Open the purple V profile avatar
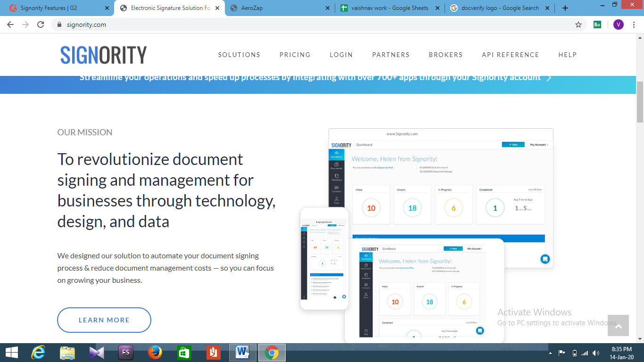Screen dimensions: 644x362 click(x=618, y=25)
